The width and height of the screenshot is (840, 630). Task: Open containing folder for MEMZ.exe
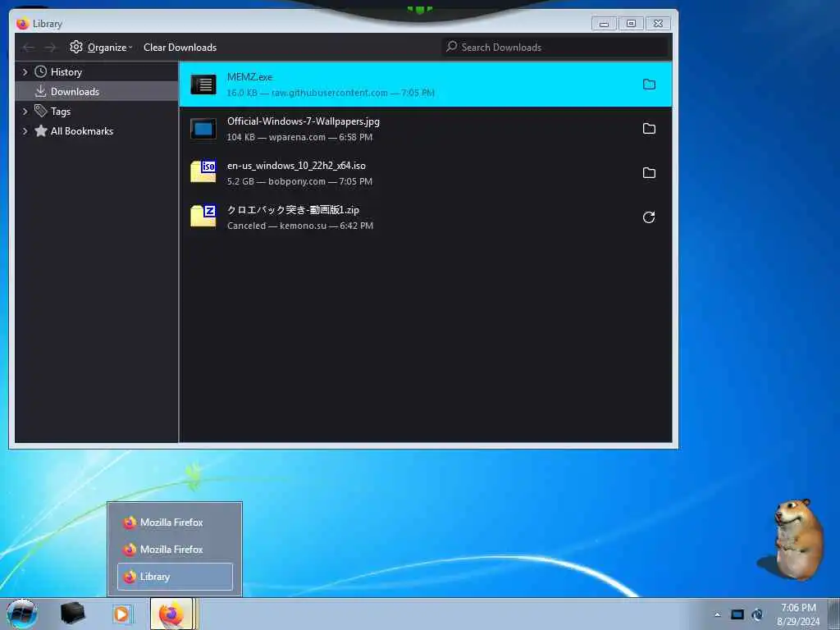(x=649, y=84)
